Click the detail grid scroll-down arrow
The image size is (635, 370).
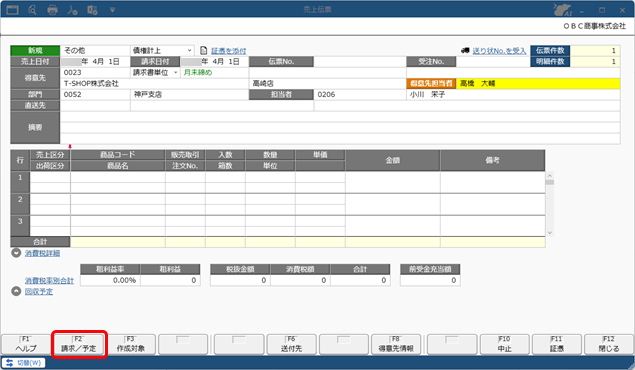point(550,233)
